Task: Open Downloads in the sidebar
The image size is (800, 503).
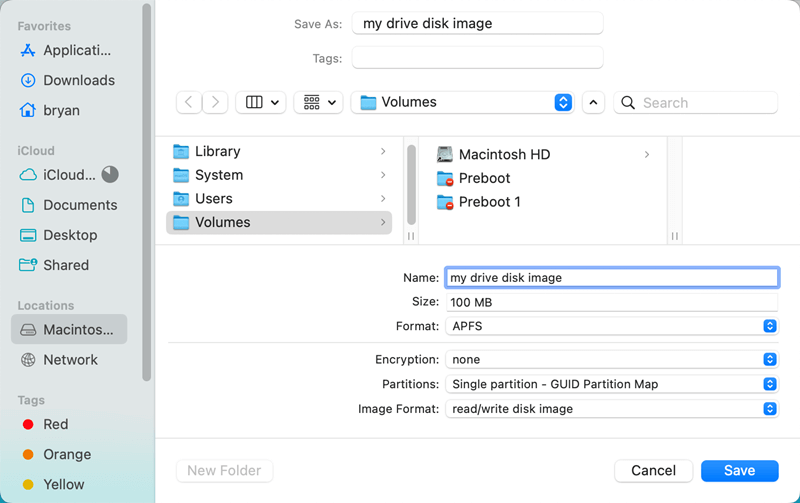Action: click(78, 80)
